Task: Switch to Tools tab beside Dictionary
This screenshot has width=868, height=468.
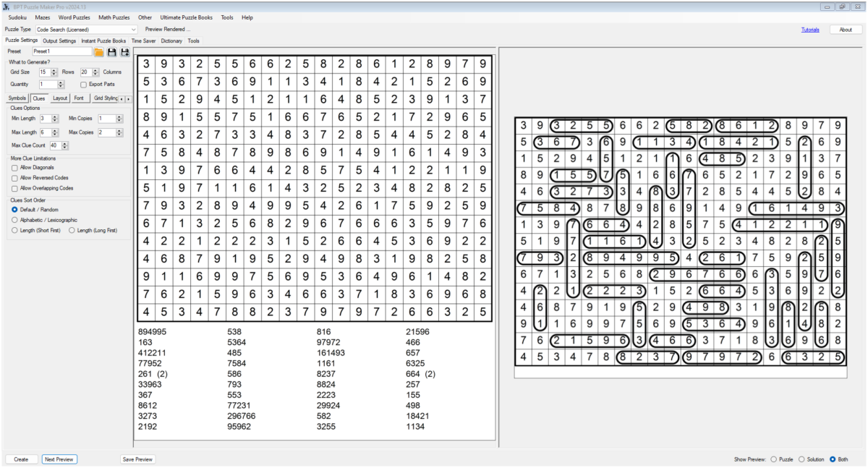Action: point(193,41)
